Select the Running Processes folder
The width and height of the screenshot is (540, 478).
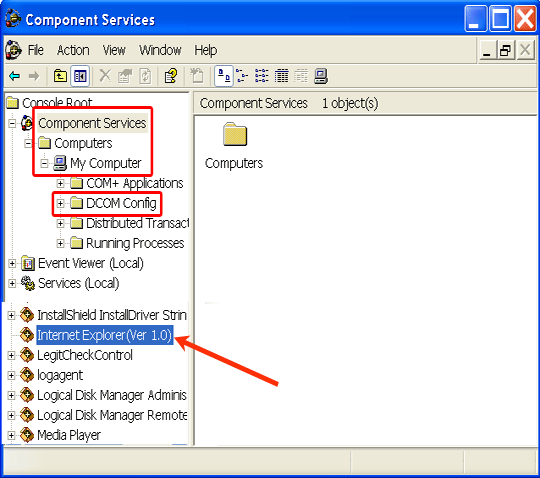(135, 243)
